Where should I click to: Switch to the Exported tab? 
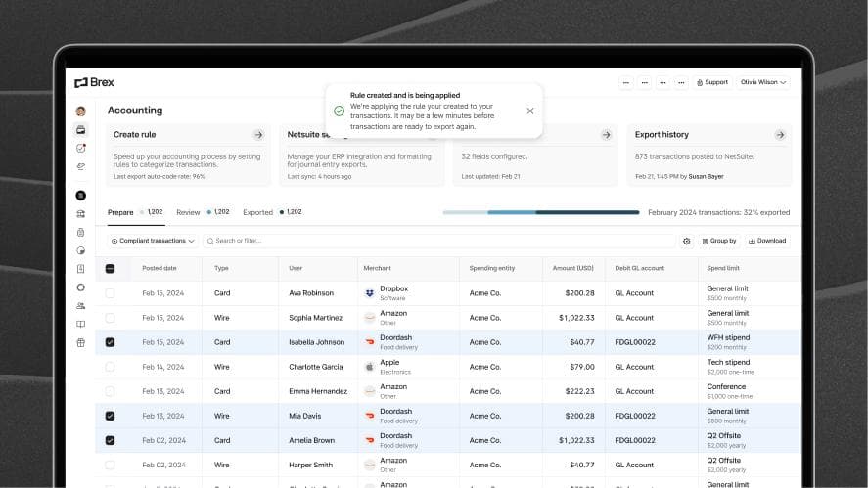pyautogui.click(x=257, y=212)
